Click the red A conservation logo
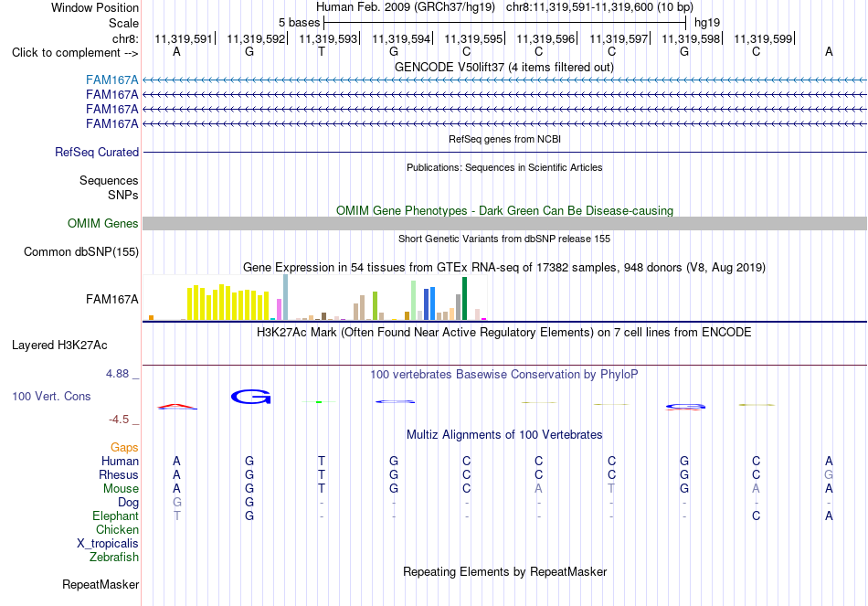The height and width of the screenshot is (606, 868). coord(176,407)
